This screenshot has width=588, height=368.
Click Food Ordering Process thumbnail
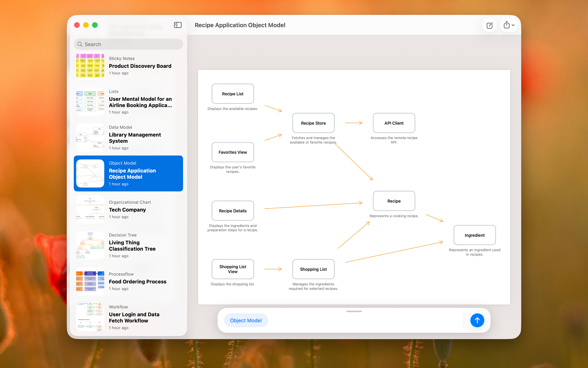pyautogui.click(x=90, y=281)
